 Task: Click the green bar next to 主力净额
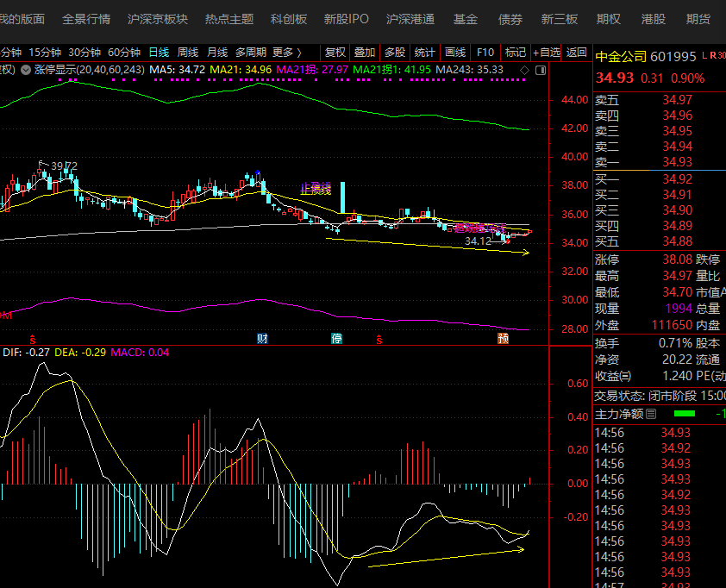684,414
